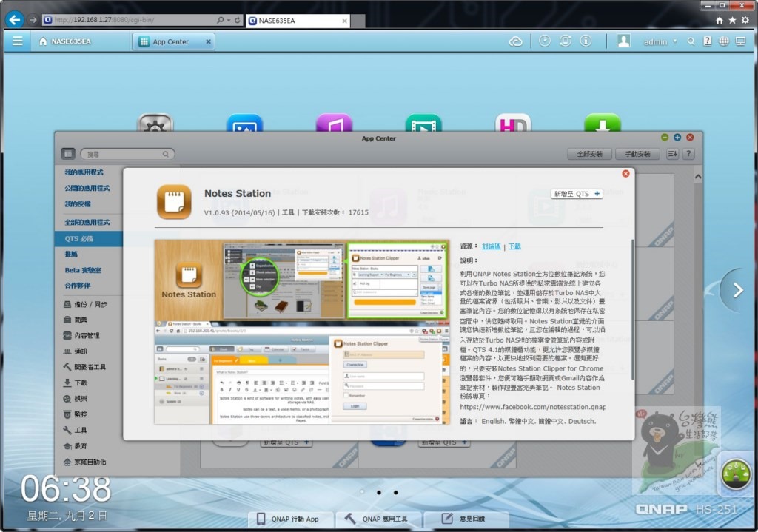The image size is (758, 532).
Task: Open QTS help question mark icon
Action: point(707,41)
